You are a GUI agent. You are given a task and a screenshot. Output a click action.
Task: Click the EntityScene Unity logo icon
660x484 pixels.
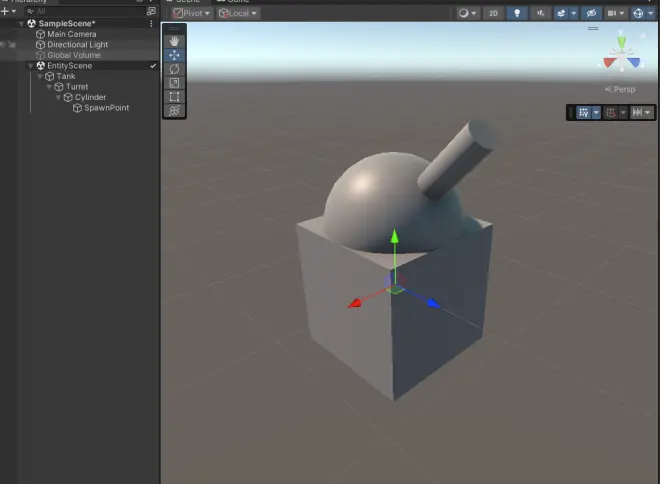(41, 66)
